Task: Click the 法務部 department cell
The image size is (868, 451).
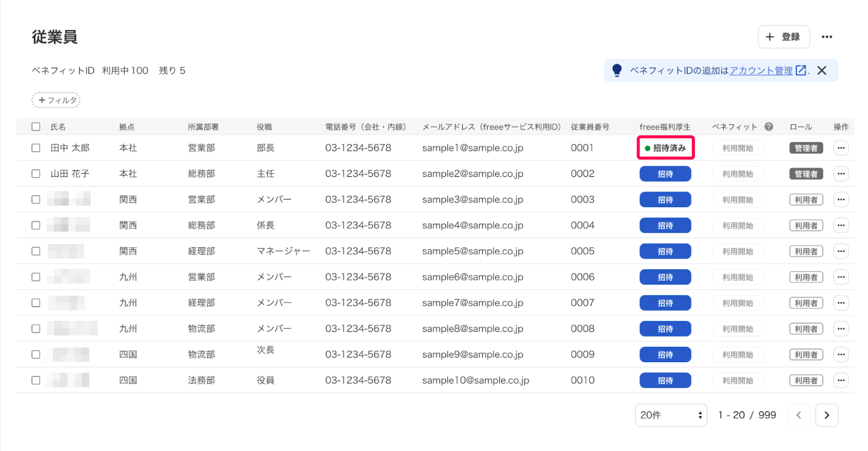Action: (202, 381)
